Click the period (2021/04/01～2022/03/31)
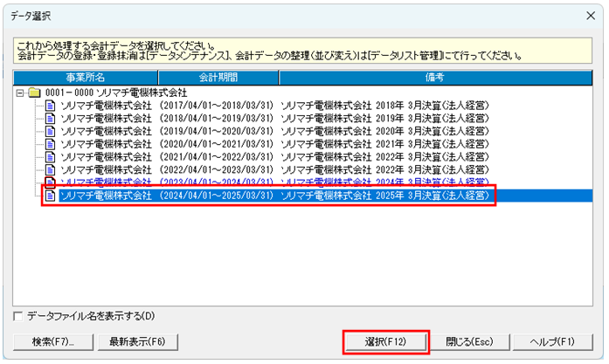This screenshot has width=609, height=364. click(x=217, y=157)
